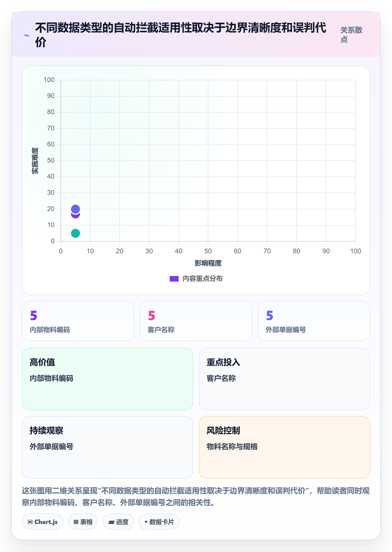Screen dimensions: 392x552
Task: Click the 物料名称与规格 text in risk card
Action: (232, 446)
